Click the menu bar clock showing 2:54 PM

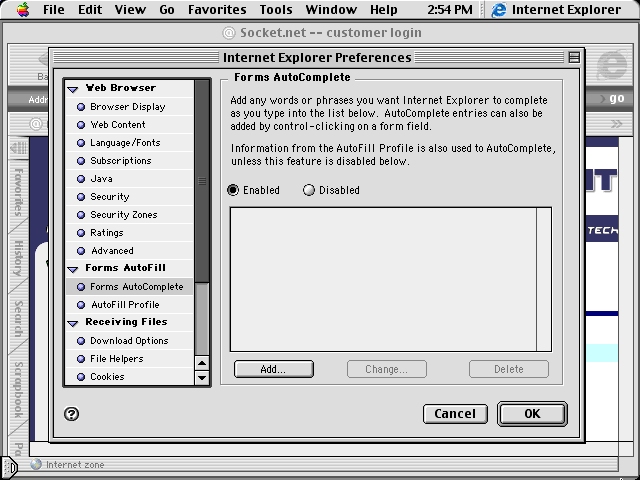coord(450,9)
